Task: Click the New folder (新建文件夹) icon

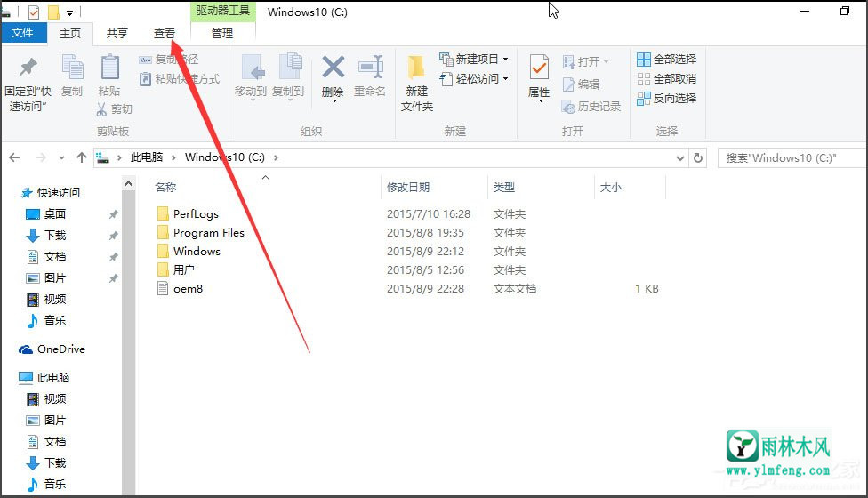Action: (x=415, y=68)
